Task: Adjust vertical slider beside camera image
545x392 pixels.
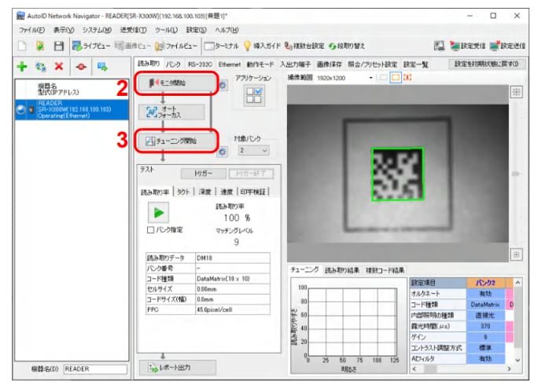Action: 516,174
